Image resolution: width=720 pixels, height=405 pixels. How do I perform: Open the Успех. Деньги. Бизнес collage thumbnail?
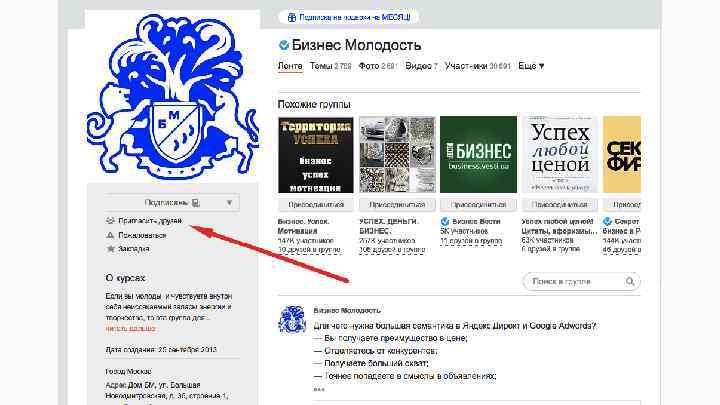click(x=397, y=155)
